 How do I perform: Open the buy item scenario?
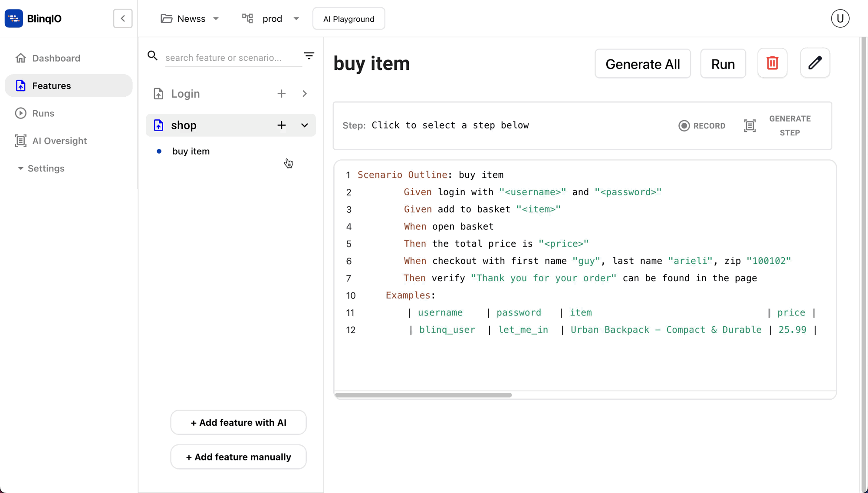coord(191,151)
